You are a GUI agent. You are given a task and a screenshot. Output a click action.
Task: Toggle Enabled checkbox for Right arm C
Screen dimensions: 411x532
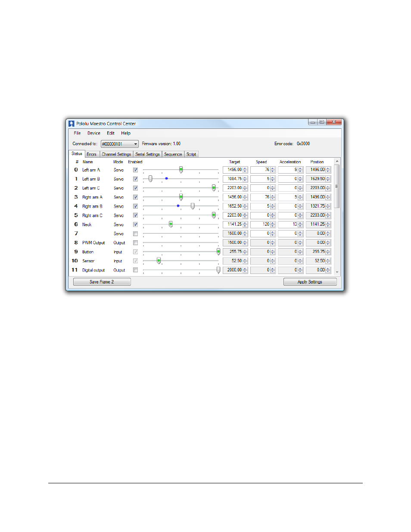pyautogui.click(x=135, y=215)
